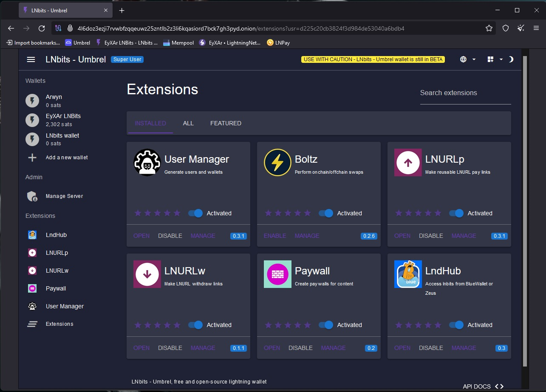This screenshot has width=546, height=392.
Task: Open the API DOCS link
Action: [x=483, y=386]
